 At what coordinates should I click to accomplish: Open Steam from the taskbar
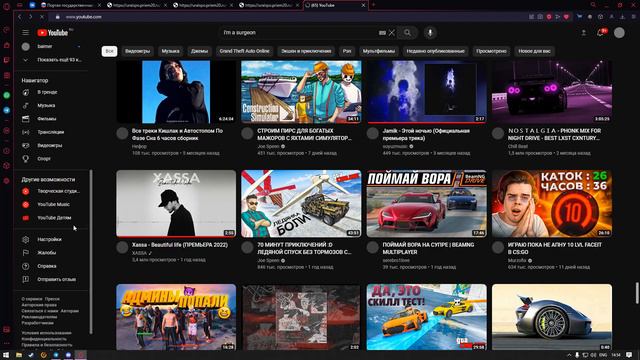(x=31, y=355)
